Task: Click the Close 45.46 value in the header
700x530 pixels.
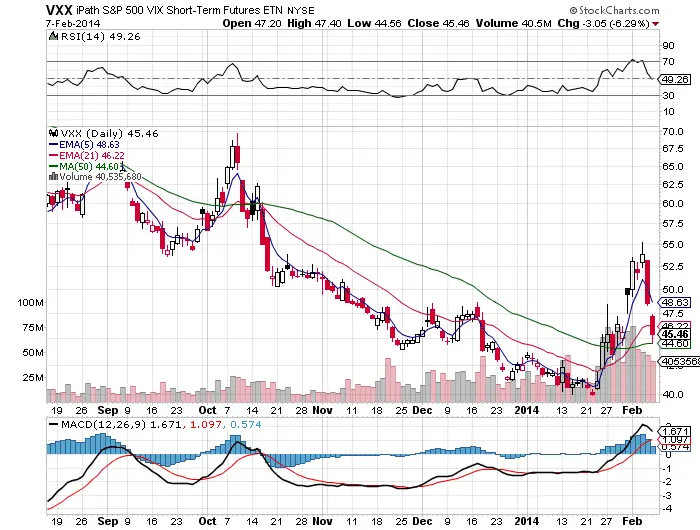Action: (438, 23)
